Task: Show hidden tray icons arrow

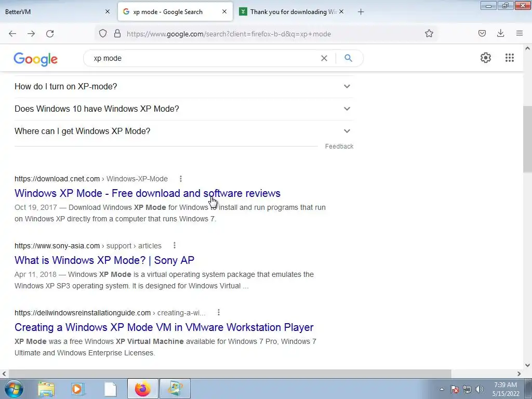Action: 442,389
